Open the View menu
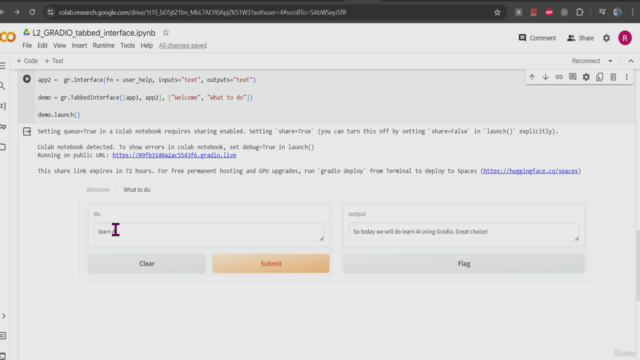This screenshot has width=640, height=360. click(x=60, y=45)
